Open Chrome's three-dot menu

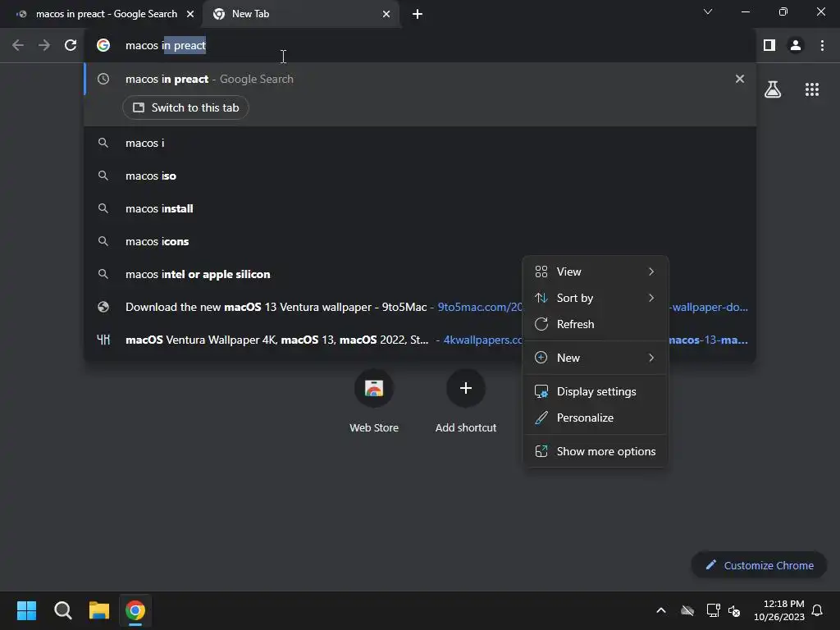[822, 46]
